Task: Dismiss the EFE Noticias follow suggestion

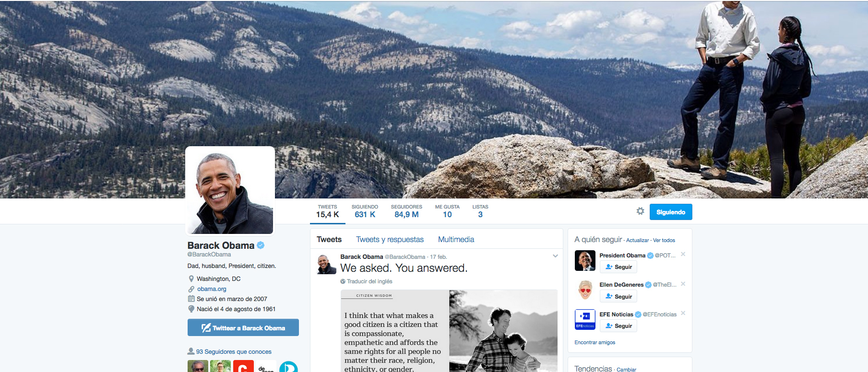Action: (683, 314)
